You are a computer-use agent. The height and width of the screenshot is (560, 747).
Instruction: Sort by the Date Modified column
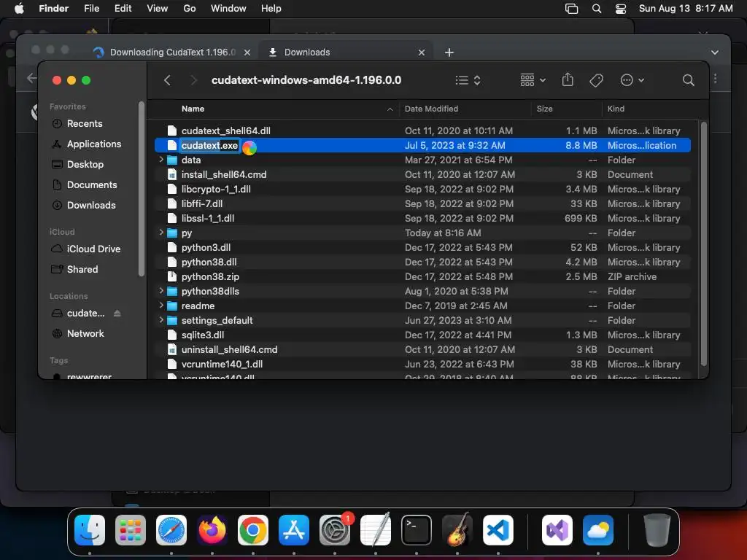point(431,109)
